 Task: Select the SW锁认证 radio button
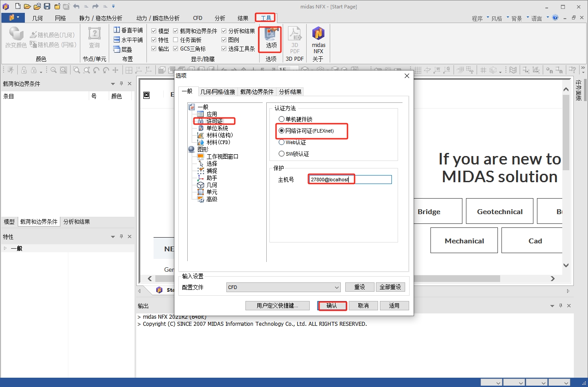(281, 154)
